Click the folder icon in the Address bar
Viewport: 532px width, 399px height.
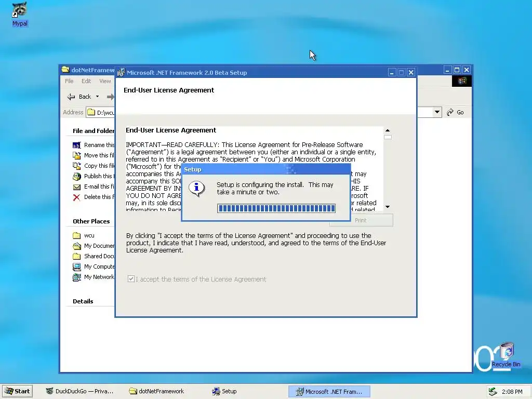[x=91, y=112]
